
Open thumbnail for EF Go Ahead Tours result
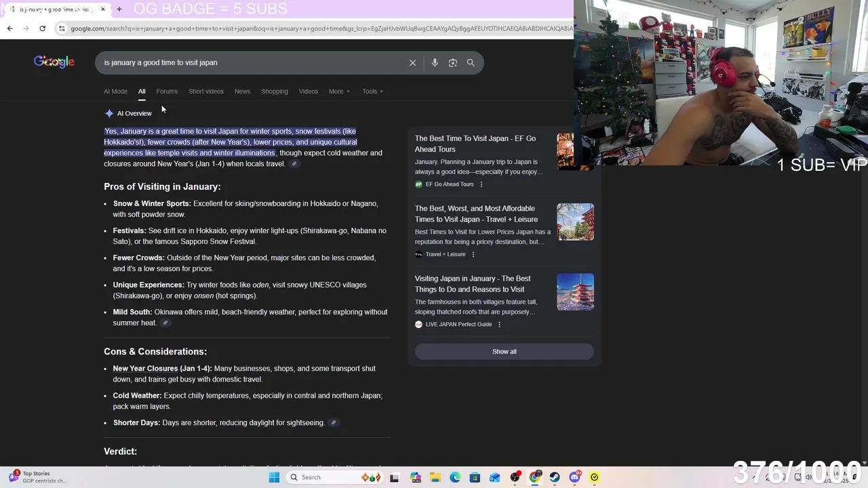(565, 152)
